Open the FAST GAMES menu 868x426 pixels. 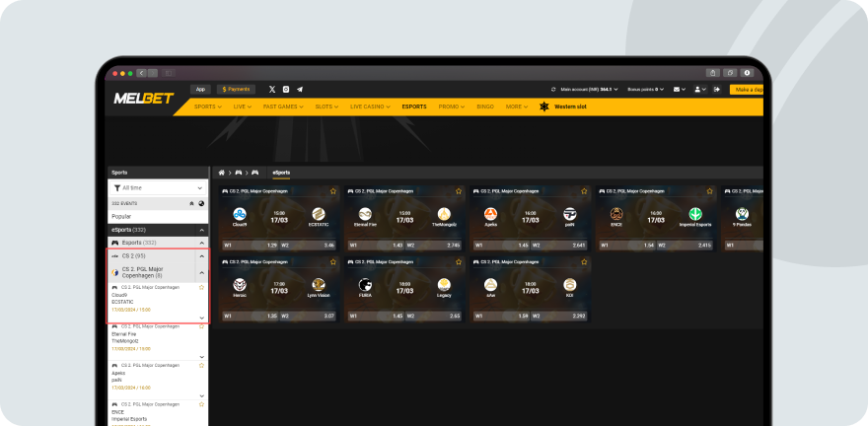pyautogui.click(x=283, y=106)
